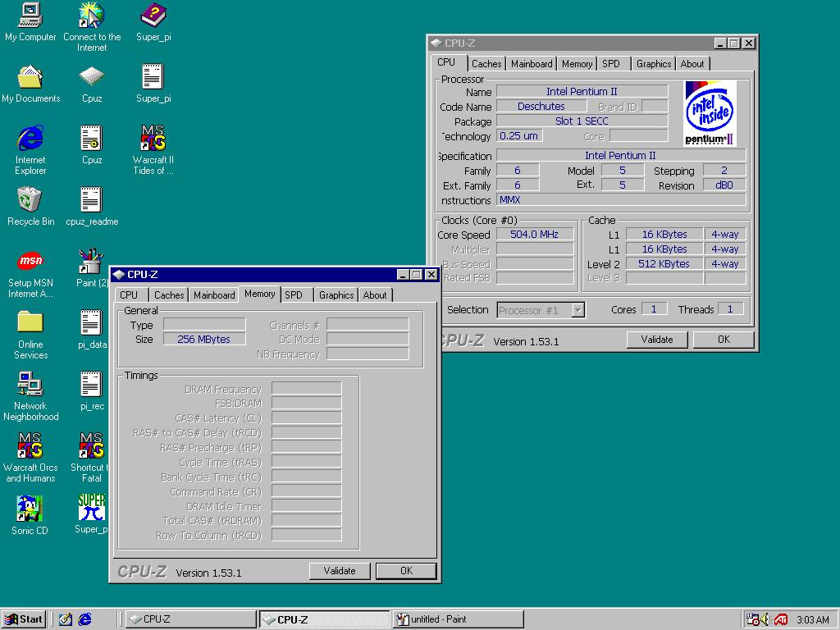Select CPU tab in the Processor CPU-Z window
840x630 pixels.
[x=447, y=62]
